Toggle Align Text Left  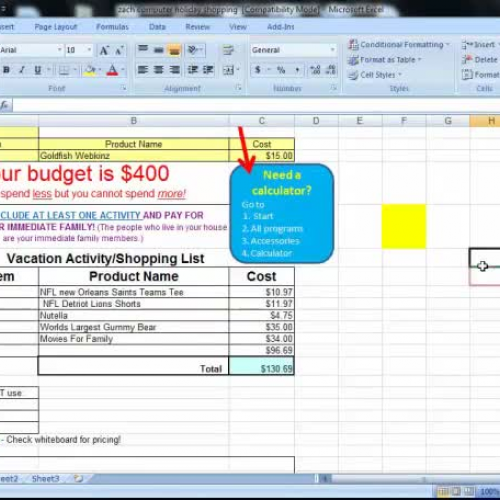click(x=143, y=70)
